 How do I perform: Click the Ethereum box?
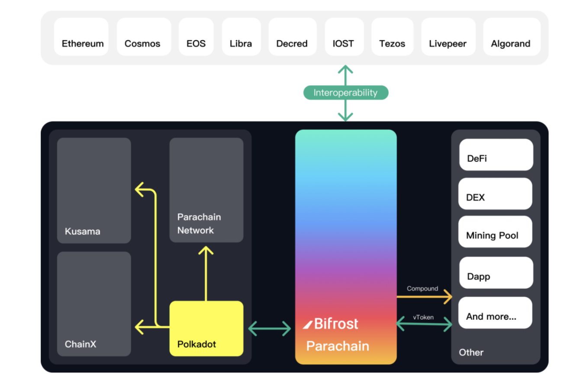[81, 37]
